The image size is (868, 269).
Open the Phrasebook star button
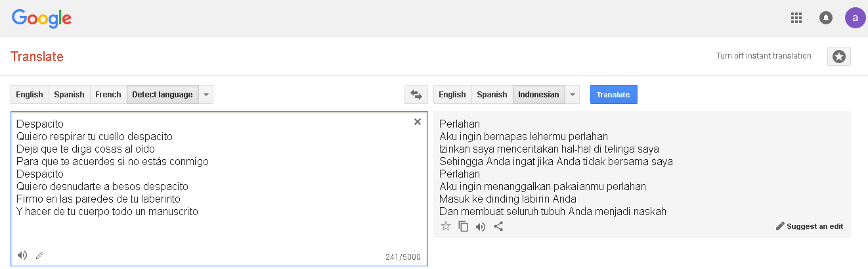pos(838,57)
